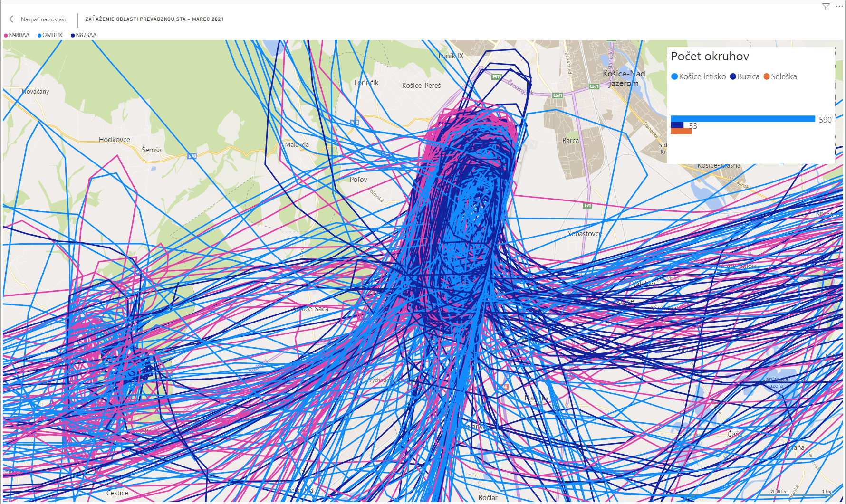
Task: Select the pink N980AA legend marker
Action: (6, 35)
